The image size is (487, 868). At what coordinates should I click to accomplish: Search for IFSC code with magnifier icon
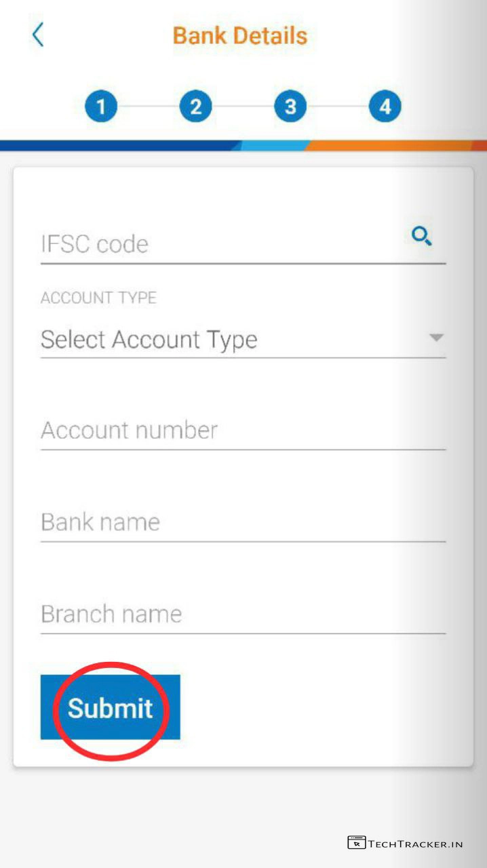coord(422,237)
